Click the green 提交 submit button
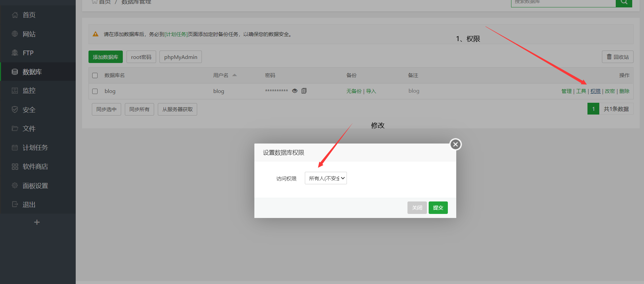The width and height of the screenshot is (644, 284). pyautogui.click(x=438, y=208)
